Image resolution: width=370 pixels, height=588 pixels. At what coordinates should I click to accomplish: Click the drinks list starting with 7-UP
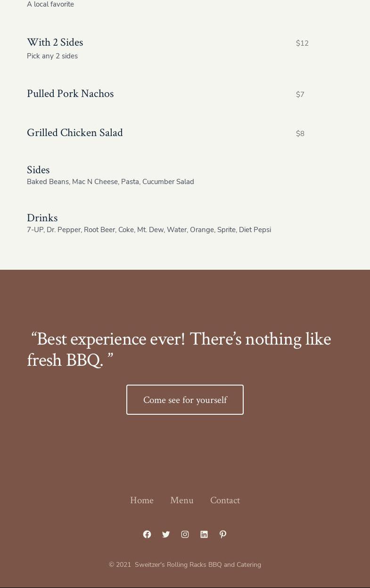(149, 230)
